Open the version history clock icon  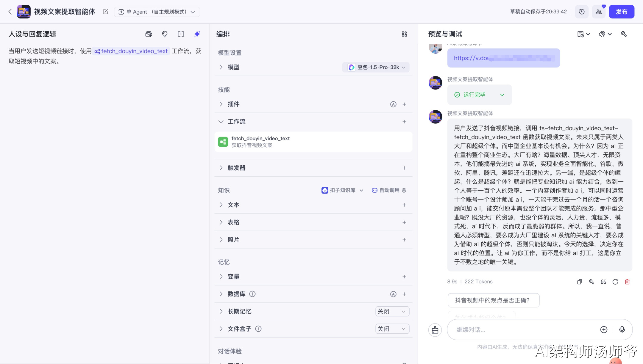coord(581,12)
